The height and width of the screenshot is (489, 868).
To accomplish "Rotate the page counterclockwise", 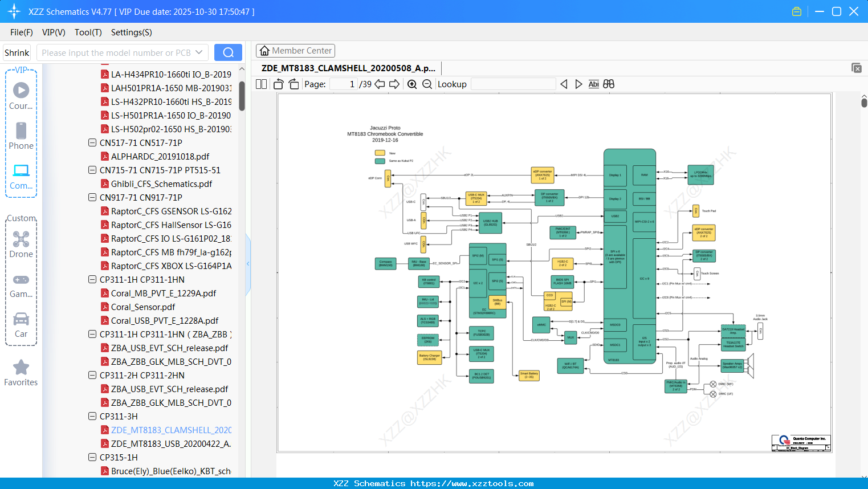I will [279, 84].
